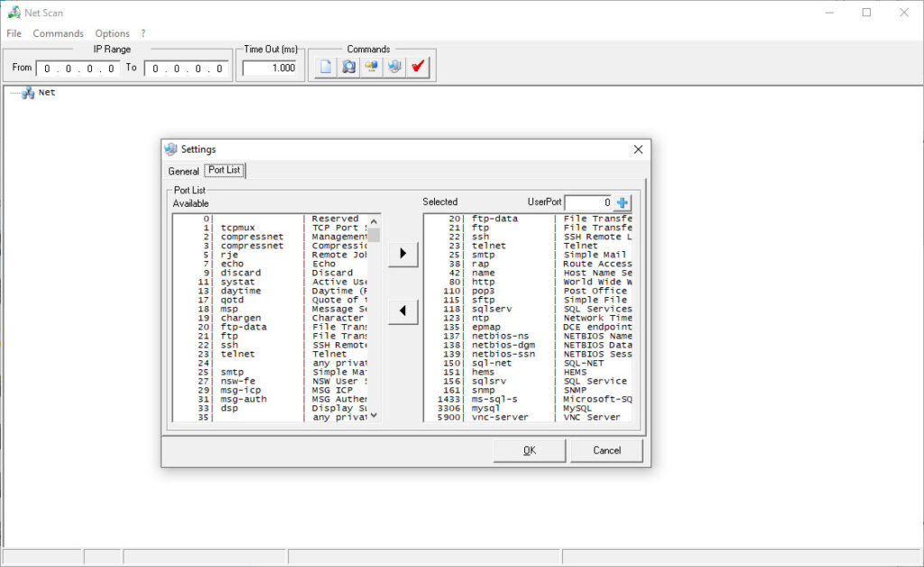Open the File menu
Screen dimensions: 924x567
pyautogui.click(x=14, y=33)
